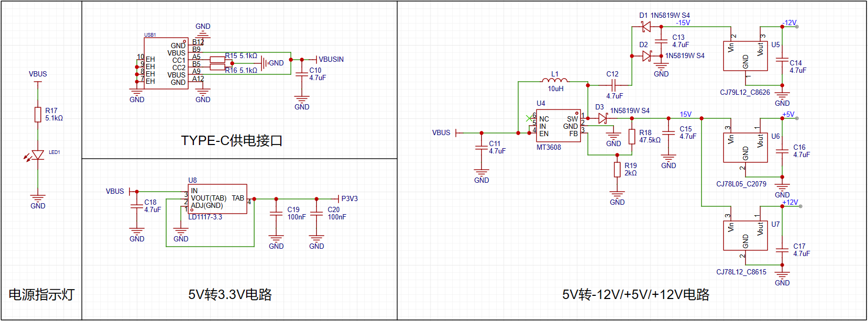Select capacitor C15 4.7uF

(x=668, y=132)
